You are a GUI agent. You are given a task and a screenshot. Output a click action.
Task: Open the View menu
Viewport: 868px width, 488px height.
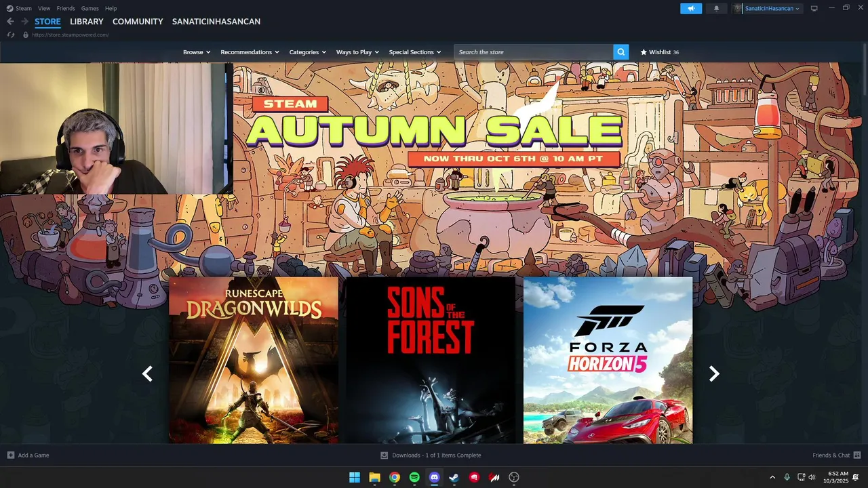[x=44, y=8]
